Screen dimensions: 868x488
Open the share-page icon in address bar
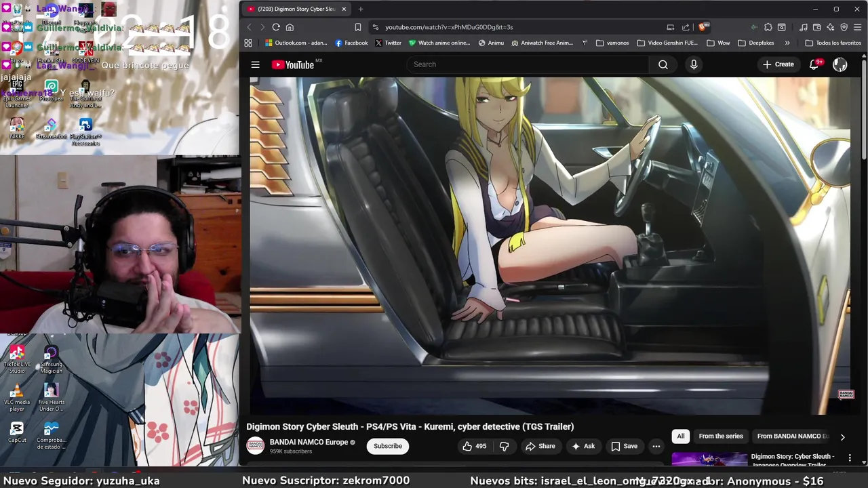point(686,27)
